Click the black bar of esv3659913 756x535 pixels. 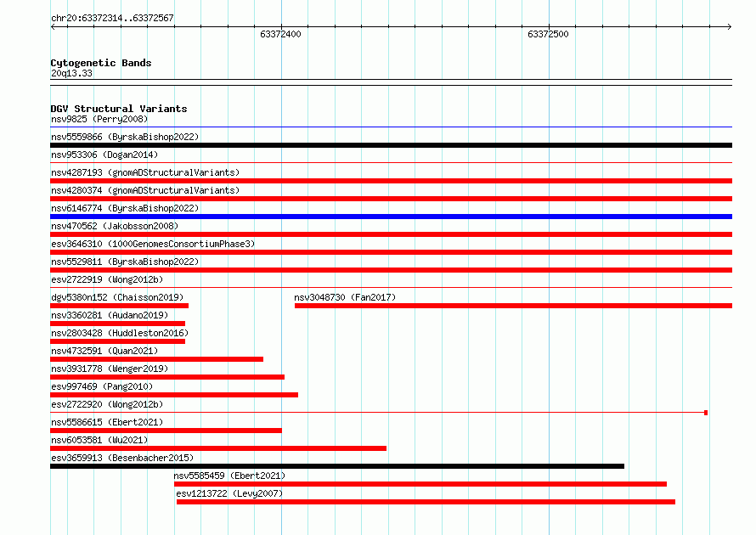coord(337,466)
